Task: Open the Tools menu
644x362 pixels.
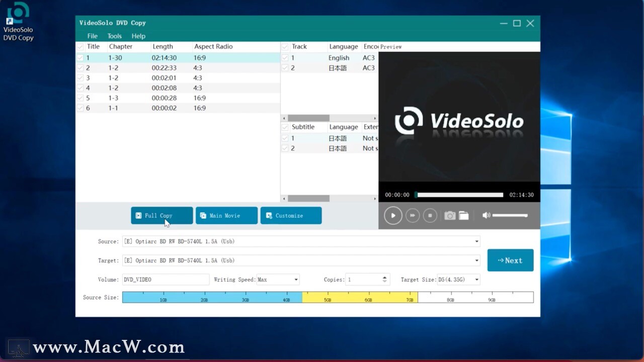Action: pyautogui.click(x=115, y=36)
